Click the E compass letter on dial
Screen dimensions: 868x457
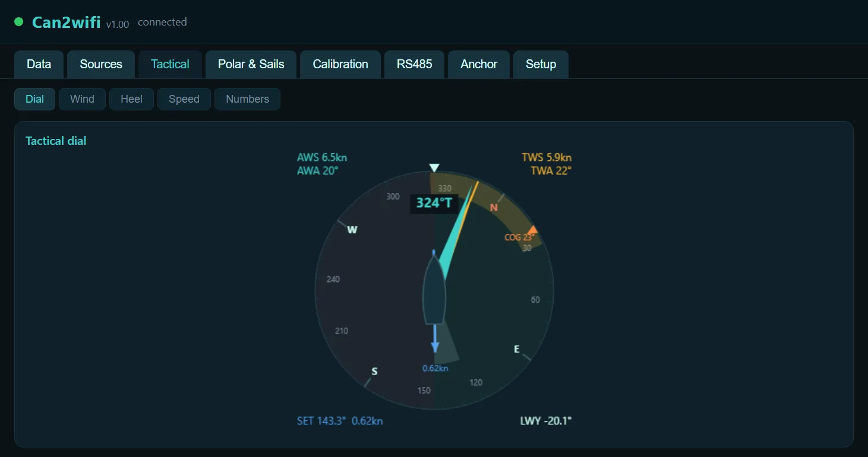pos(517,349)
